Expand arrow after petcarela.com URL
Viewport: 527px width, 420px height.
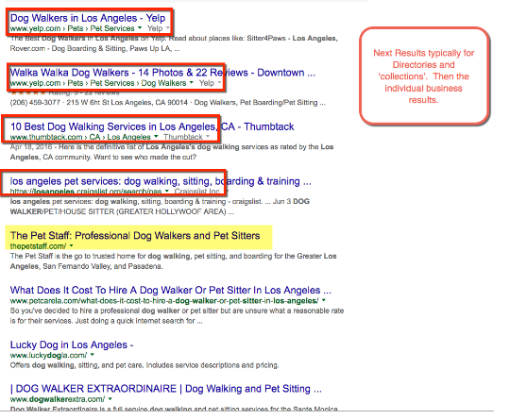click(324, 300)
